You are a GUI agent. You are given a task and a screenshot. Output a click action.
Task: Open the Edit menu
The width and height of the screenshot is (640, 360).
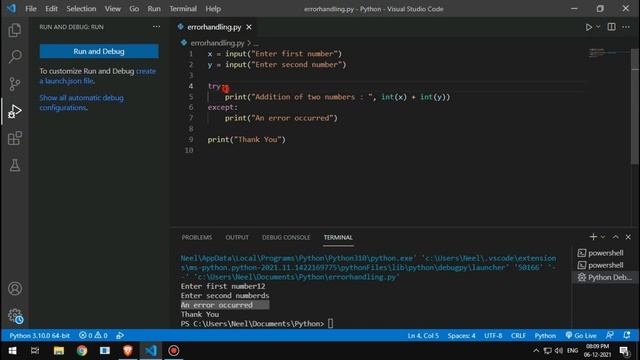(51, 9)
